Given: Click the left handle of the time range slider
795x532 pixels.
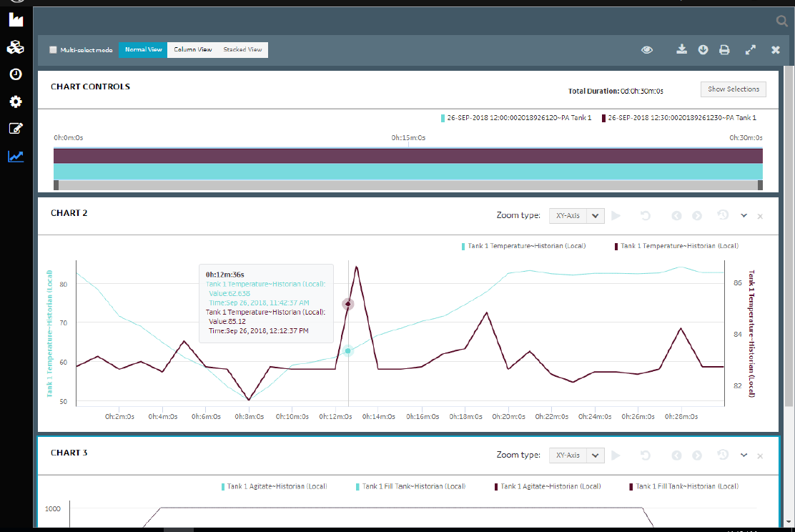Looking at the screenshot, I should (56, 186).
